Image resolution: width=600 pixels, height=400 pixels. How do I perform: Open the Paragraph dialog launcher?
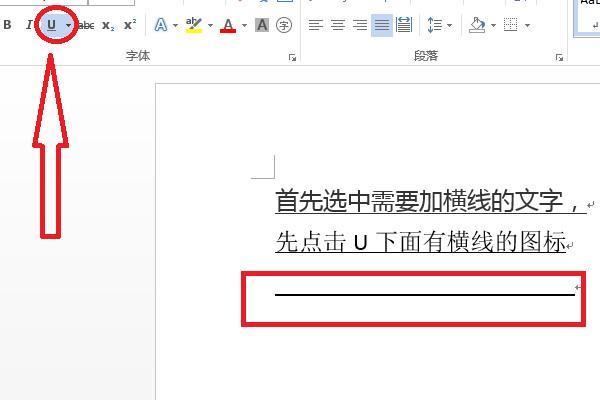point(559,58)
